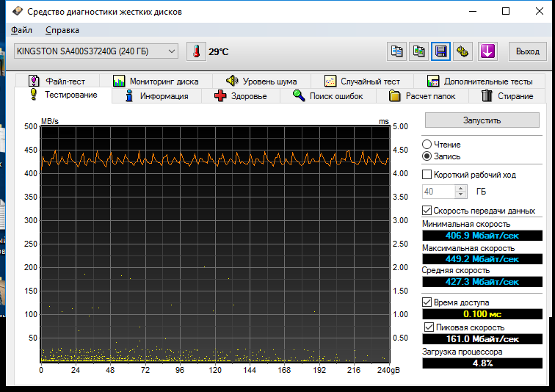Viewport: 555px width, 392px height.
Task: Click the thermometer temperature icon
Action: point(197,51)
